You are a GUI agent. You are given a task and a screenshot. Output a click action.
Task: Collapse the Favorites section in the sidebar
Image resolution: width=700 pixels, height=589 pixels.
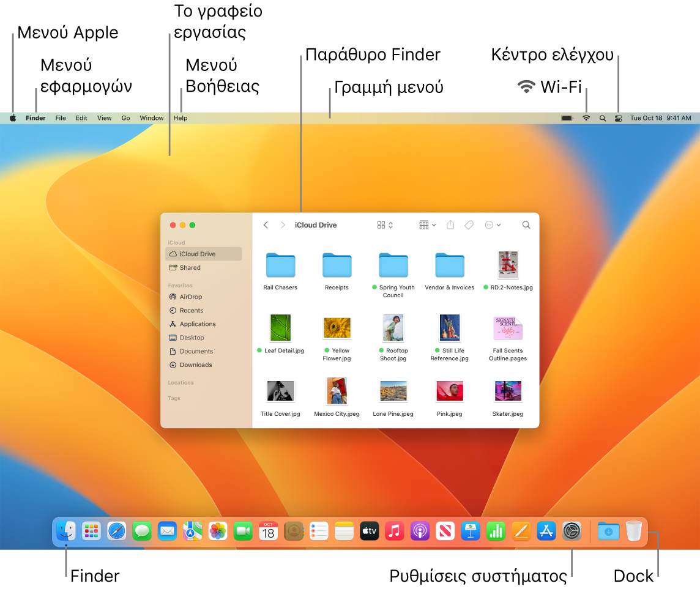coord(180,285)
